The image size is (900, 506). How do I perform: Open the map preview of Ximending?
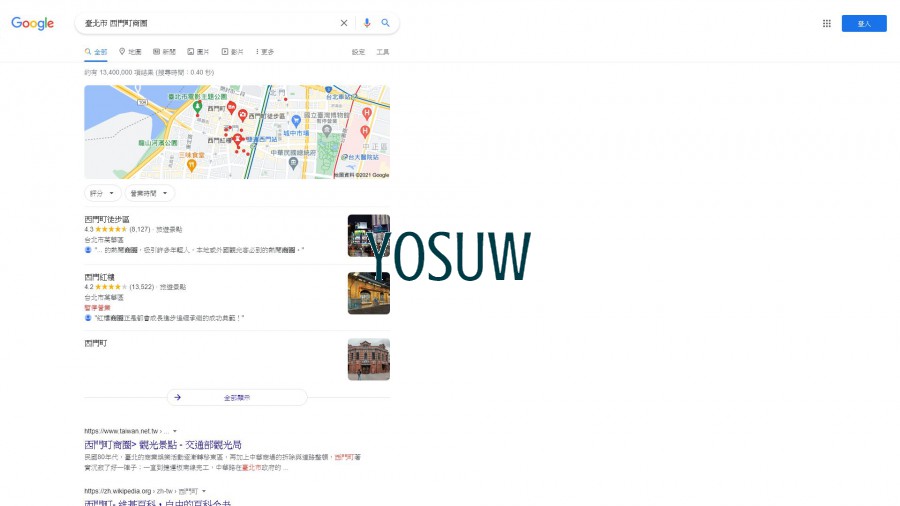click(x=237, y=132)
